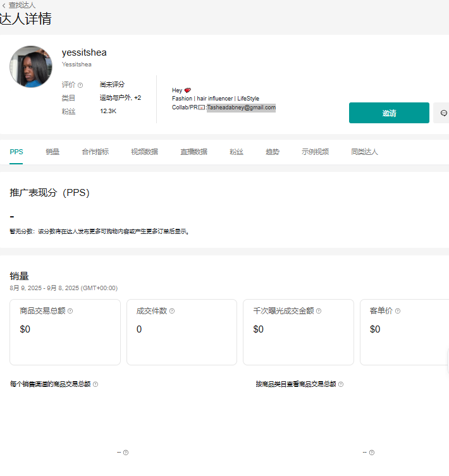The image size is (449, 476).
Task: Click the yessitshea username heading
Action: (84, 52)
